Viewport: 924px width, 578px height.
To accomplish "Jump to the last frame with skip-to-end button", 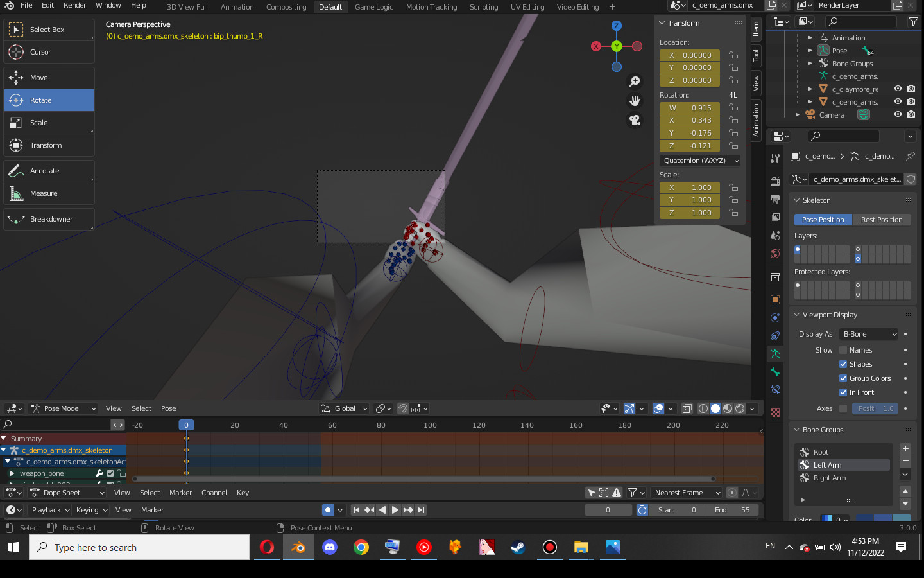I will coord(421,509).
